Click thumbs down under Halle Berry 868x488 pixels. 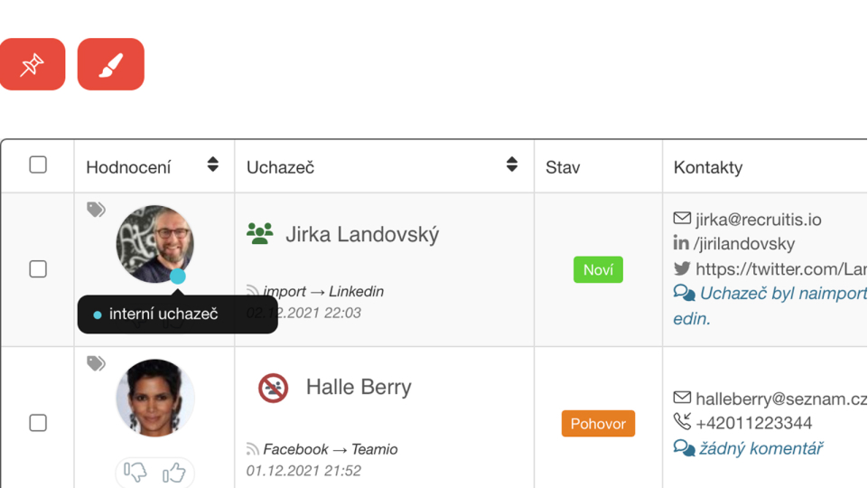(x=135, y=472)
